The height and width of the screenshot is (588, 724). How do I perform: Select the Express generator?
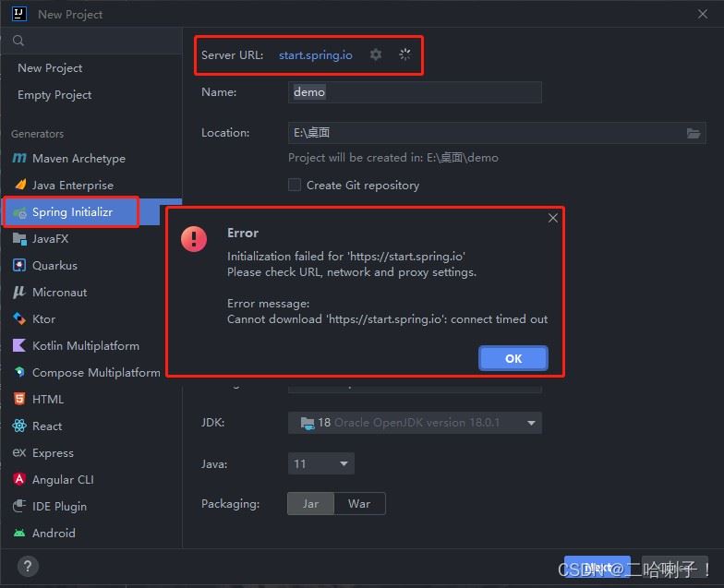90,452
